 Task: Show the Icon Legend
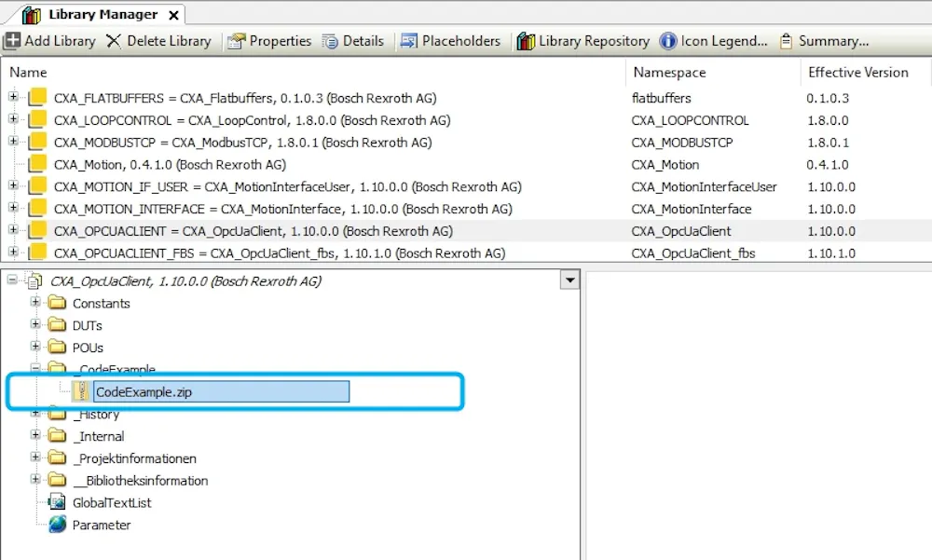pyautogui.click(x=714, y=41)
